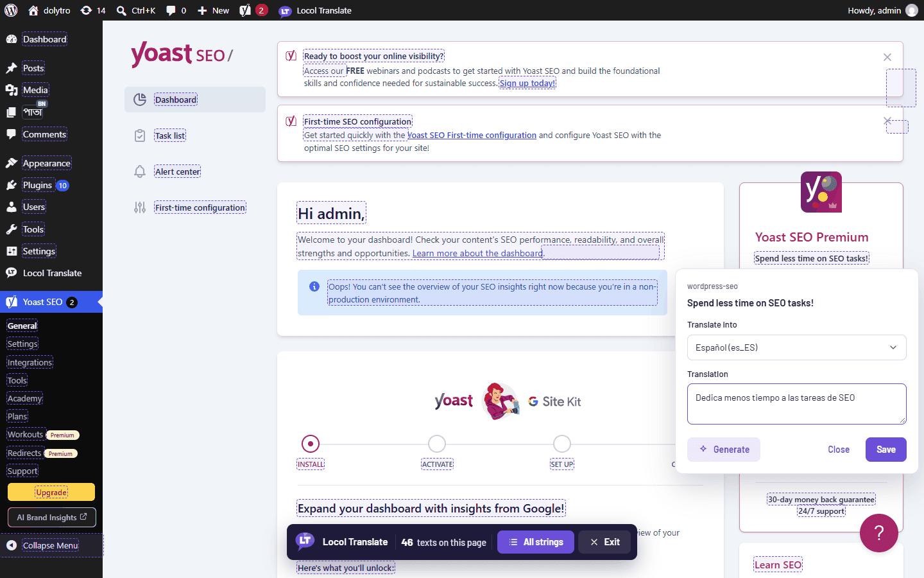This screenshot has width=924, height=578.
Task: Follow the Sign up today link
Action: [x=527, y=83]
